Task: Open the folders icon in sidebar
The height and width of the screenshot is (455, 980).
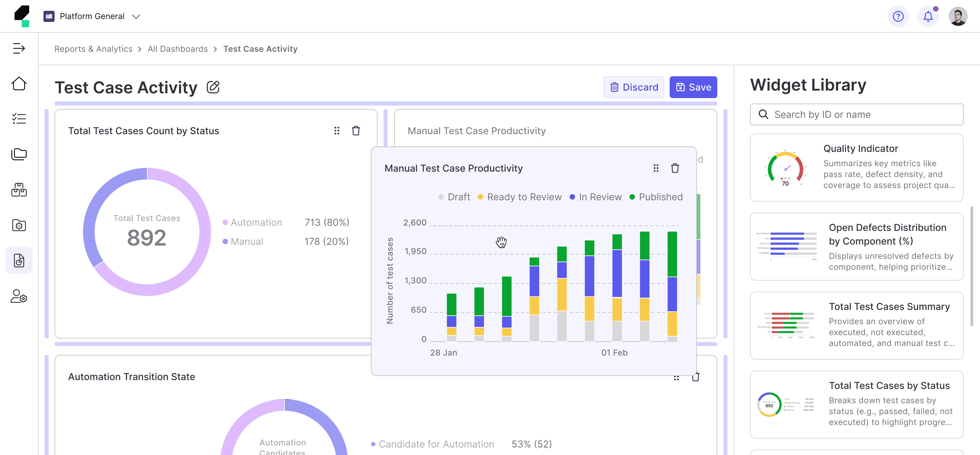Action: pos(19,154)
